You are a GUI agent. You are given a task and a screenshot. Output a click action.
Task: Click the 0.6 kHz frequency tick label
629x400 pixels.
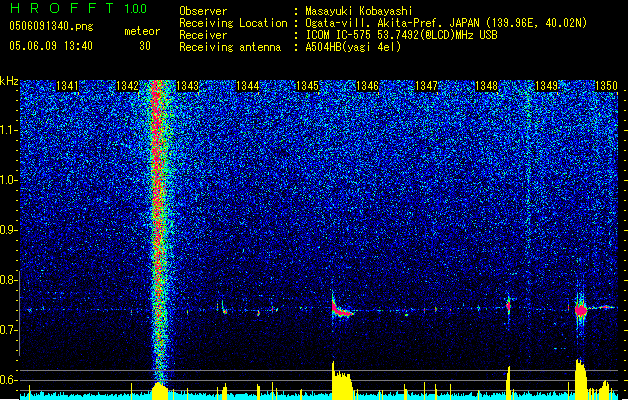pos(8,380)
